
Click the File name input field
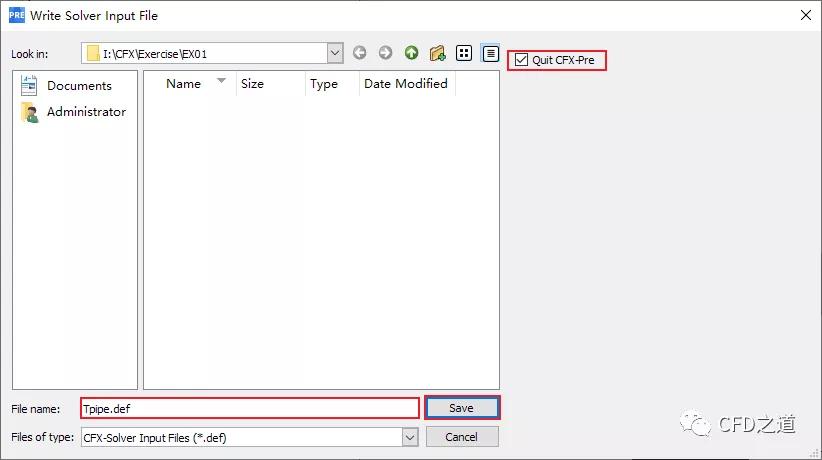pyautogui.click(x=250, y=408)
